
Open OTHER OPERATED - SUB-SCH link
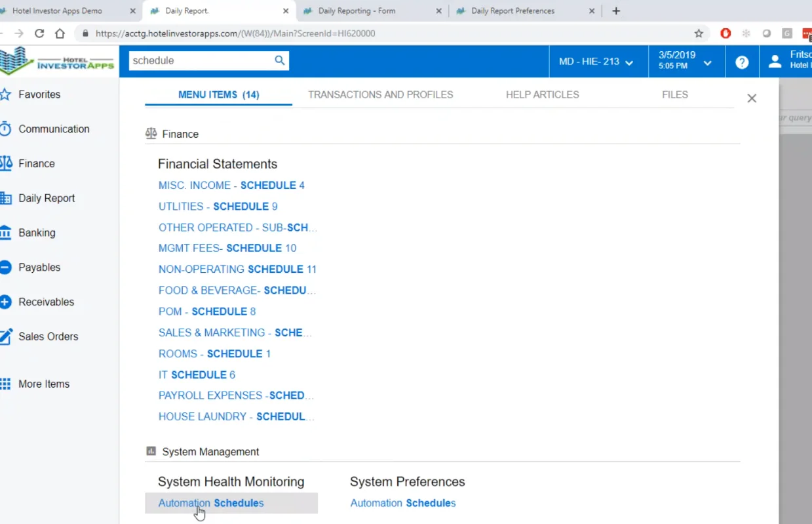coord(238,228)
